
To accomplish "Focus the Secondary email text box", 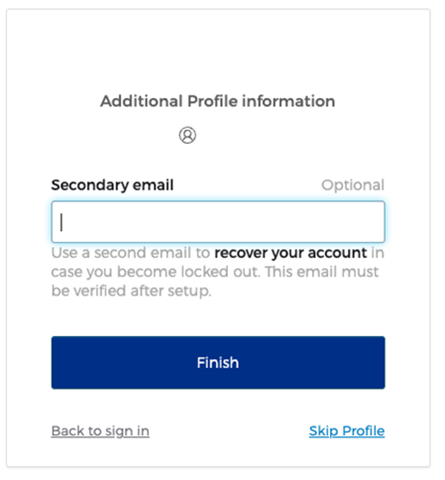I will tap(218, 222).
